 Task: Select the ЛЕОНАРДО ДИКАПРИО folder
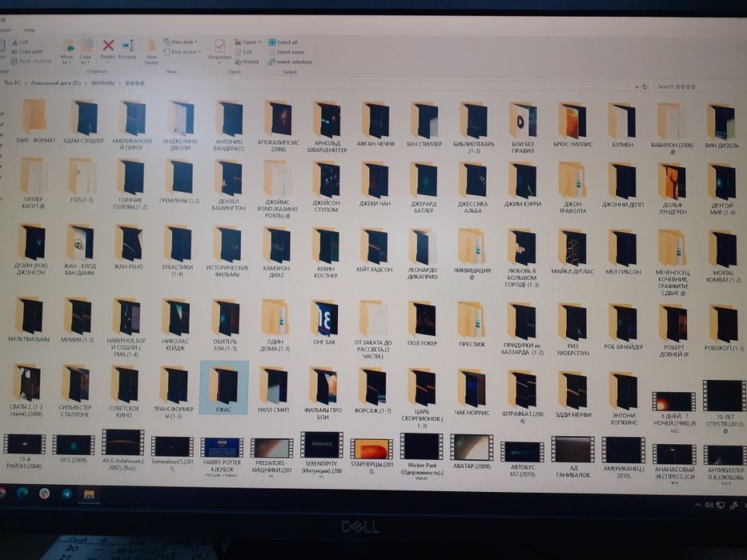pos(423,254)
